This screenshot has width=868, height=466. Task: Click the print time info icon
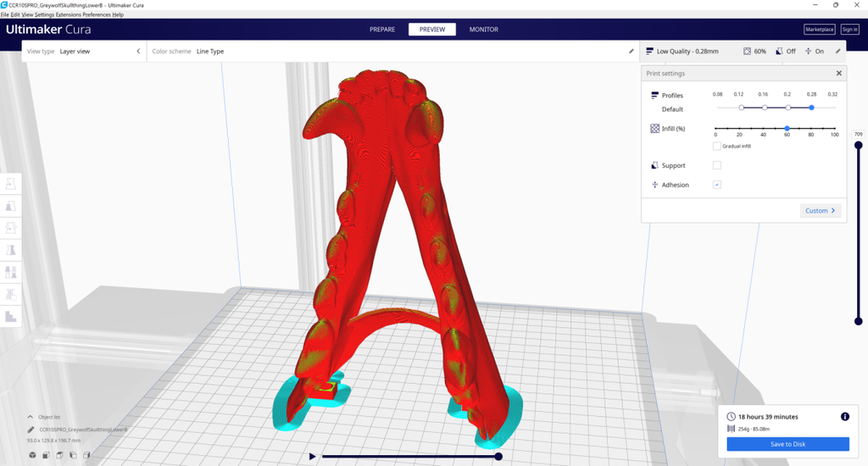point(845,417)
